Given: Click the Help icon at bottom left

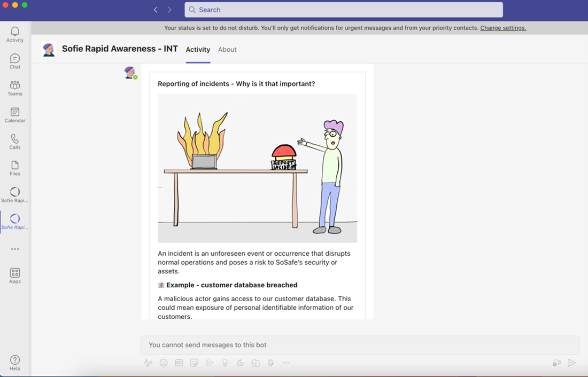Looking at the screenshot, I should pos(15,363).
